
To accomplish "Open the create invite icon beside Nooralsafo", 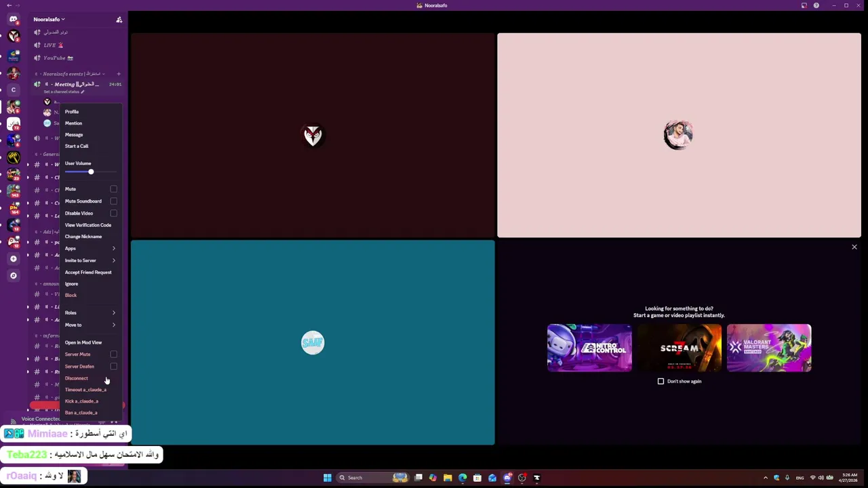I will coord(119,20).
